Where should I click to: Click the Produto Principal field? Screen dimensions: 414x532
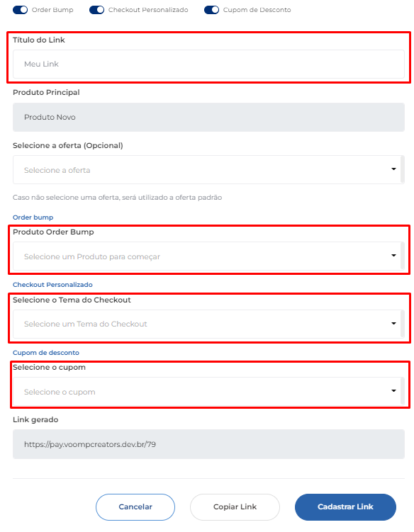click(208, 117)
